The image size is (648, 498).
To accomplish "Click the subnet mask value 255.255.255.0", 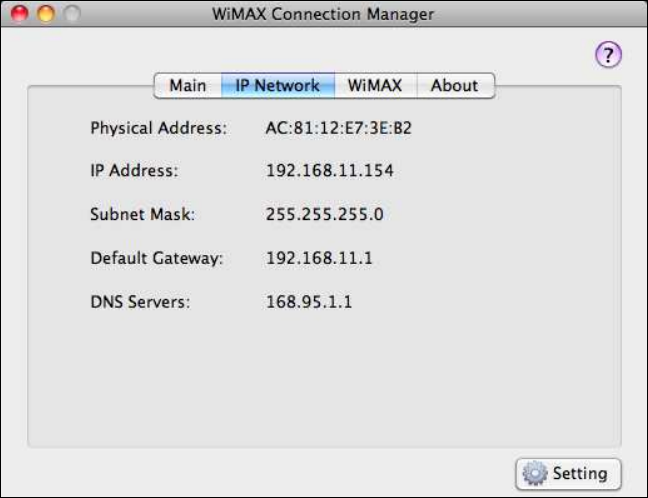I will pyautogui.click(x=324, y=214).
